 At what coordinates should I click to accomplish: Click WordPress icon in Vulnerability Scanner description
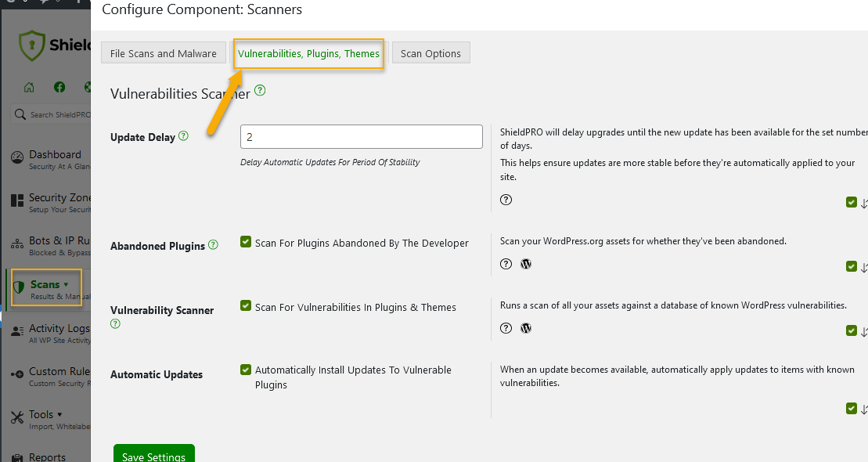526,328
